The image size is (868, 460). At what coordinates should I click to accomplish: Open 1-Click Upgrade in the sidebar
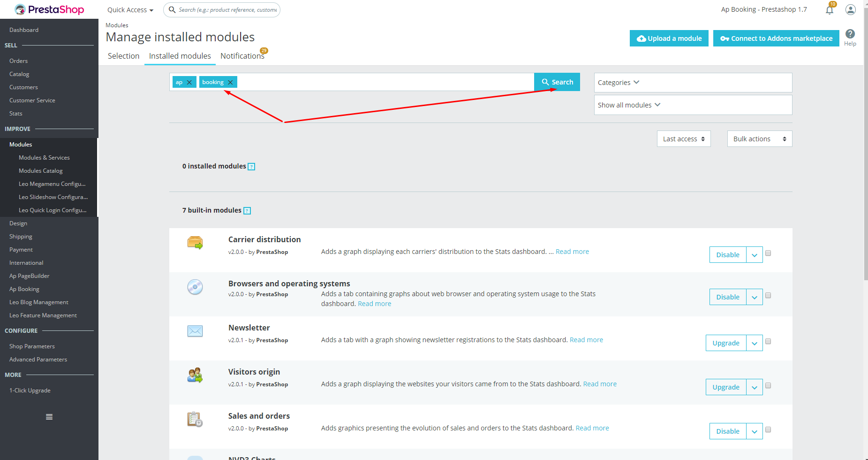[x=30, y=391]
